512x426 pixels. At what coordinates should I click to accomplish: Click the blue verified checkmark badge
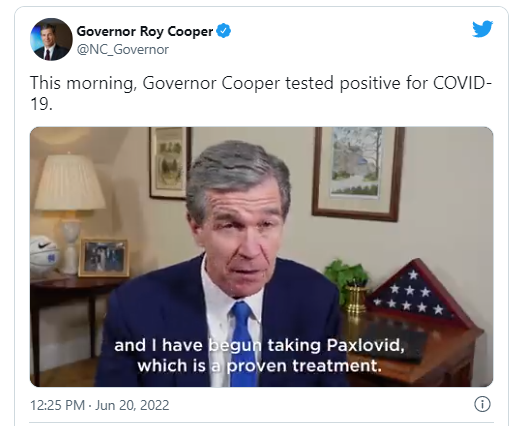(x=224, y=31)
